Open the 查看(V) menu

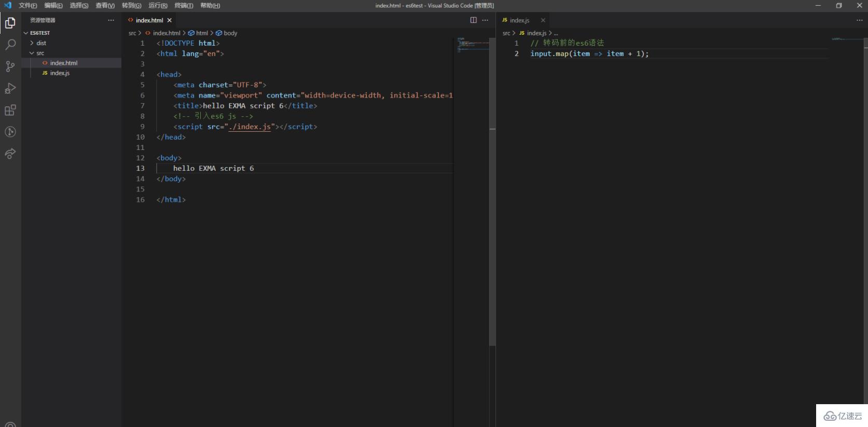(105, 5)
